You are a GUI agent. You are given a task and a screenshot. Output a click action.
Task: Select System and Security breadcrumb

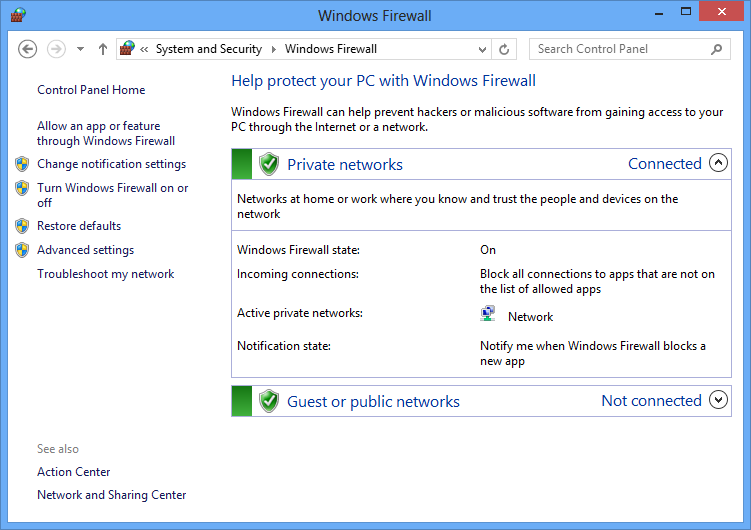[208, 49]
